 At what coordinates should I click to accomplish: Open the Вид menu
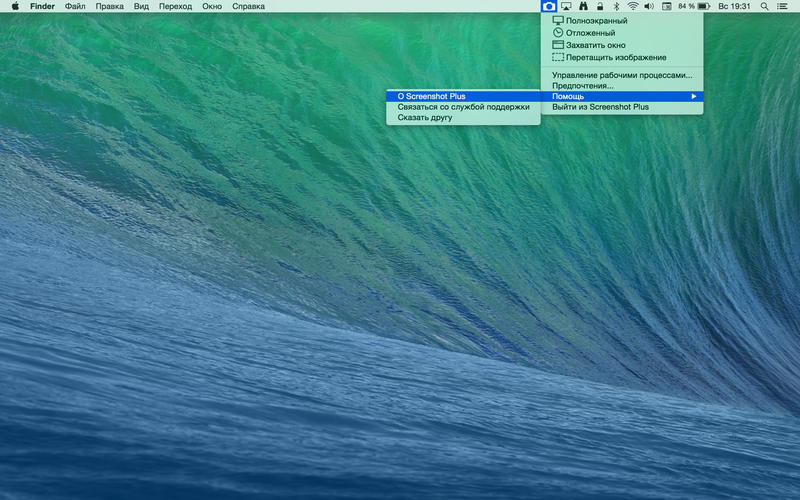click(141, 6)
